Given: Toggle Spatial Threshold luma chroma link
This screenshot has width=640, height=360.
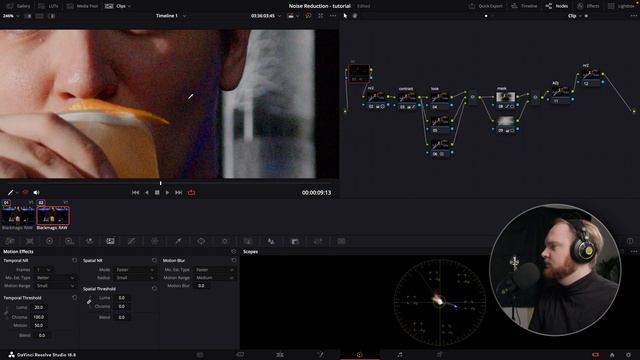Looking at the screenshot, I should click(89, 302).
